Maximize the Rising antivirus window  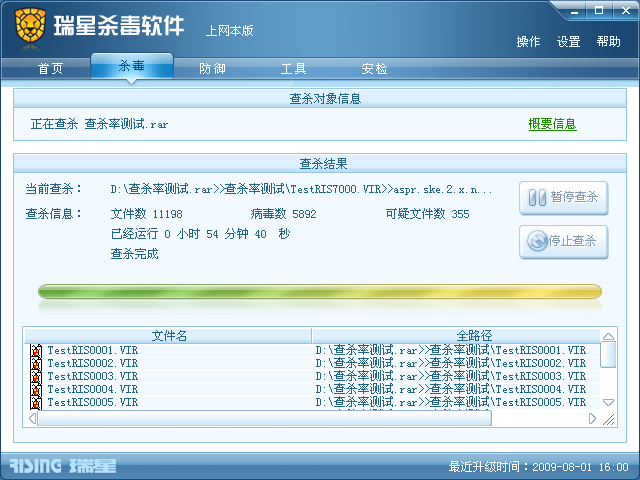(x=599, y=11)
